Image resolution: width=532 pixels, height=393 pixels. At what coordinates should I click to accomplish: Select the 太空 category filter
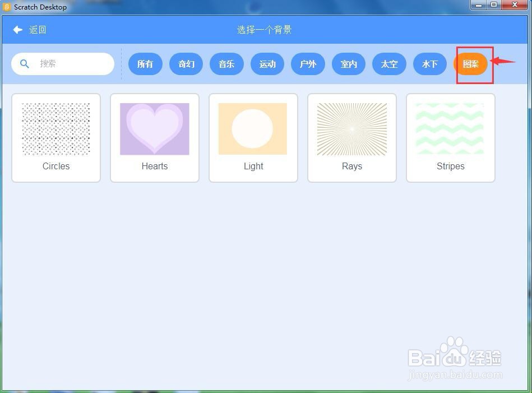tap(389, 64)
